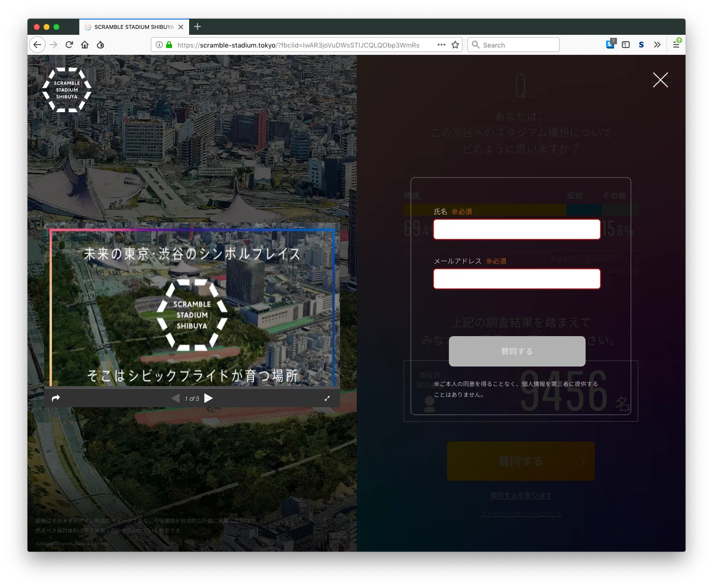
Task: Go to the browser home page
Action: pos(85,45)
